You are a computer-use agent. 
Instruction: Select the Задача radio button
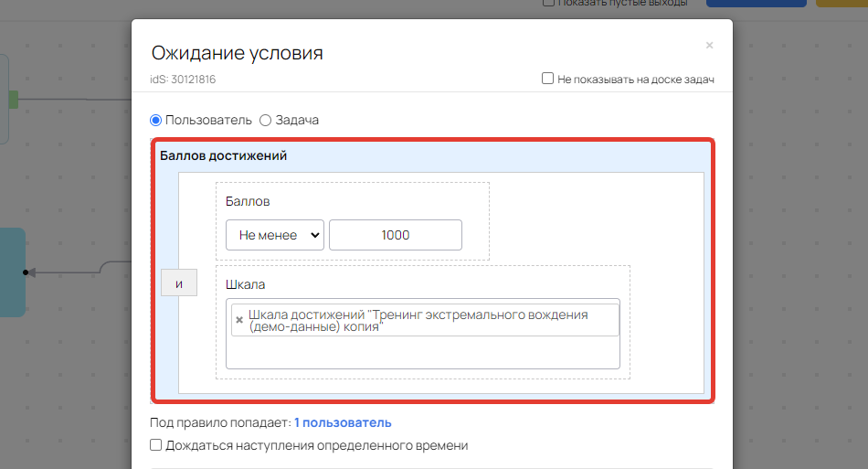[265, 120]
